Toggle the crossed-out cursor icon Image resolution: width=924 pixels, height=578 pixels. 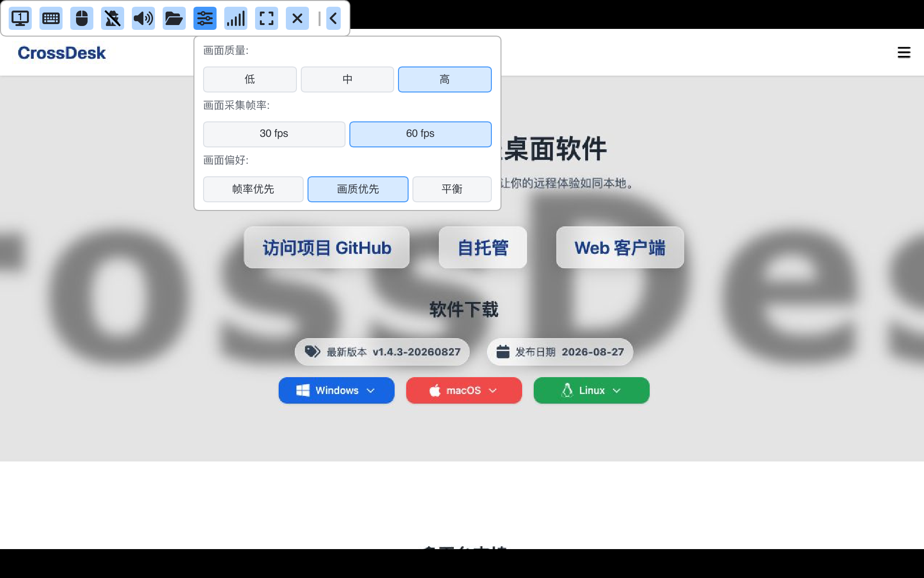click(x=113, y=18)
